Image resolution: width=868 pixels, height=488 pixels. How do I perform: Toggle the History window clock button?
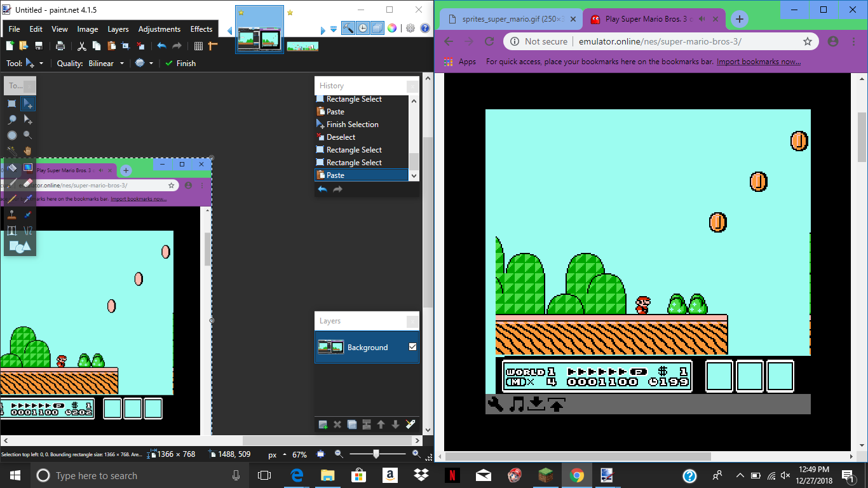pyautogui.click(x=362, y=28)
